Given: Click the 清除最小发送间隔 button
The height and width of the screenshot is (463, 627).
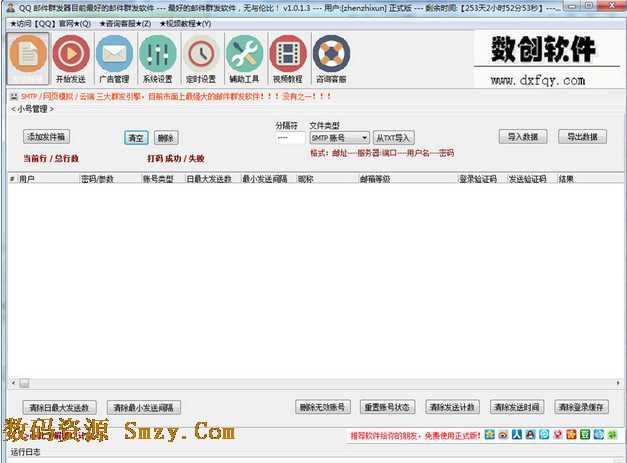Looking at the screenshot, I should click(144, 407).
